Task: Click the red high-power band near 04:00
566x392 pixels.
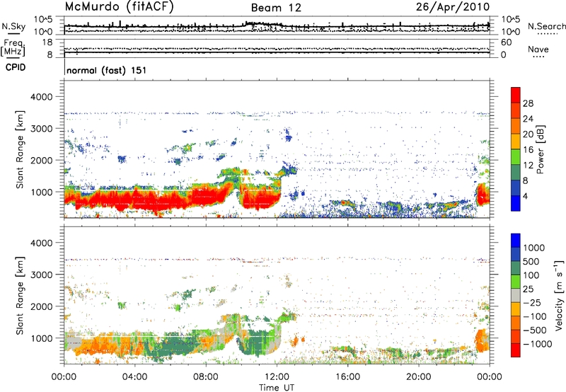Action: tap(135, 200)
